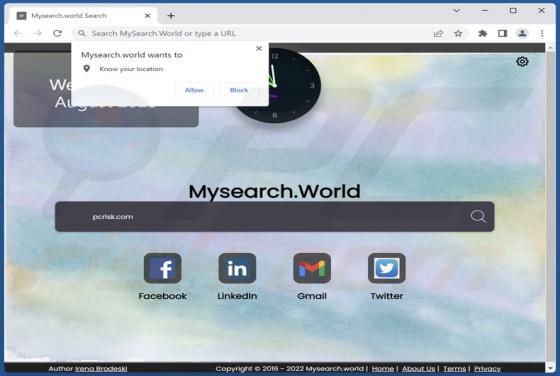Bookmark this page with the star icon
The height and width of the screenshot is (376, 560).
point(458,34)
